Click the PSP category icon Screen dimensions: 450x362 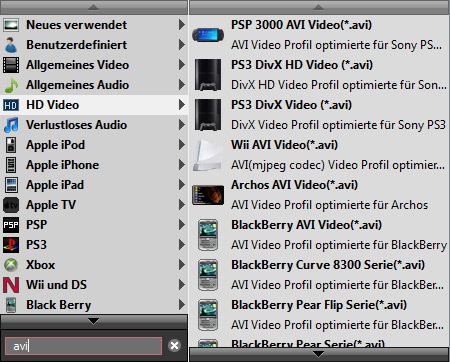[11, 225]
